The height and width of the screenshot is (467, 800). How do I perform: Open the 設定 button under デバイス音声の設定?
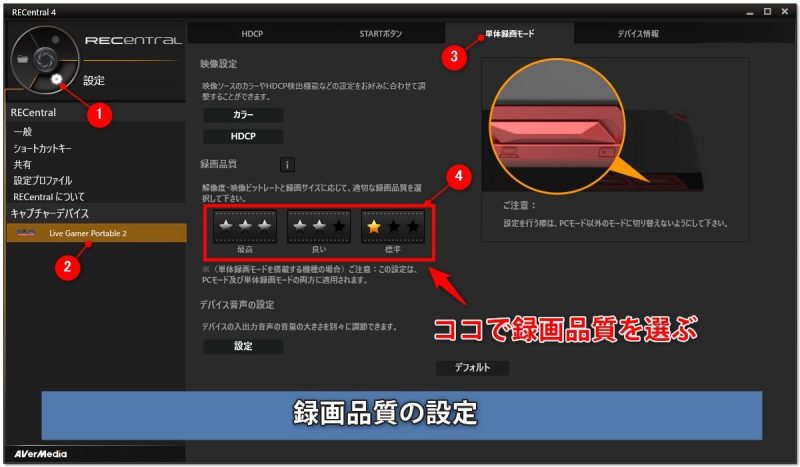(243, 347)
